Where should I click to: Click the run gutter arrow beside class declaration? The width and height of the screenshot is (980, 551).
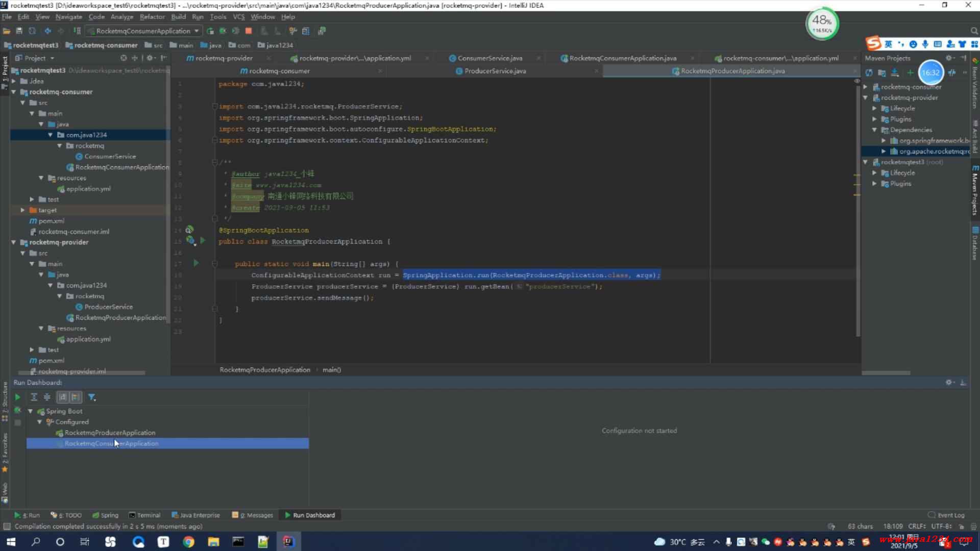click(x=203, y=240)
